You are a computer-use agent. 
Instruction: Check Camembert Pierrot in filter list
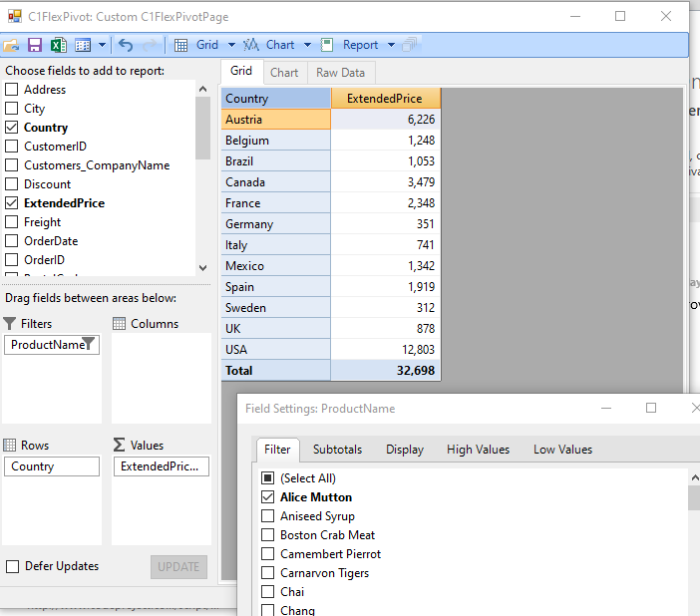point(267,554)
